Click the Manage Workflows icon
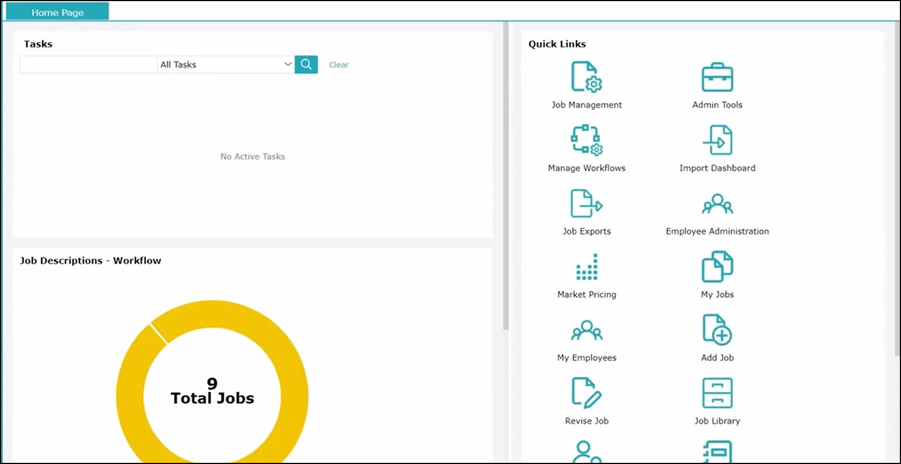Image resolution: width=901 pixels, height=464 pixels. (x=586, y=141)
